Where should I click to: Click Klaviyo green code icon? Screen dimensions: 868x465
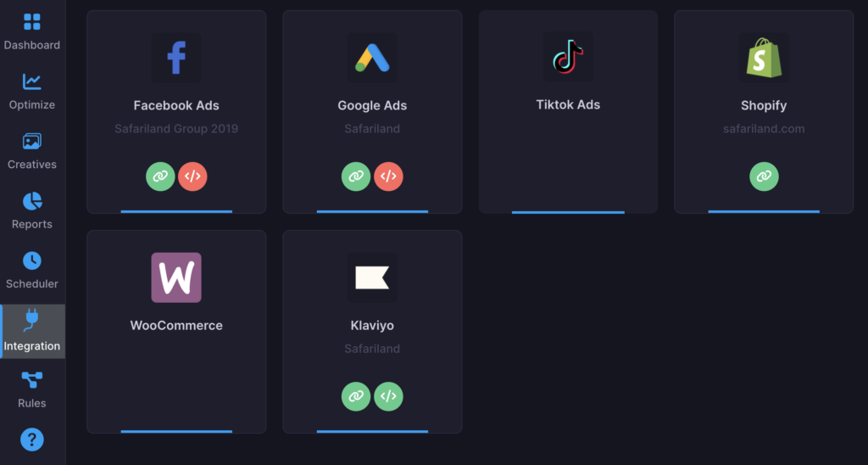[388, 396]
